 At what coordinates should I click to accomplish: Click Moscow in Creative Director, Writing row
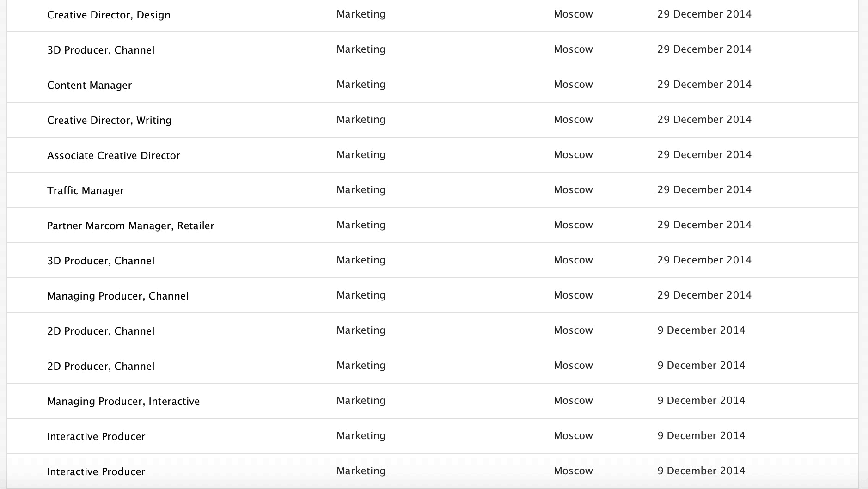coord(573,119)
